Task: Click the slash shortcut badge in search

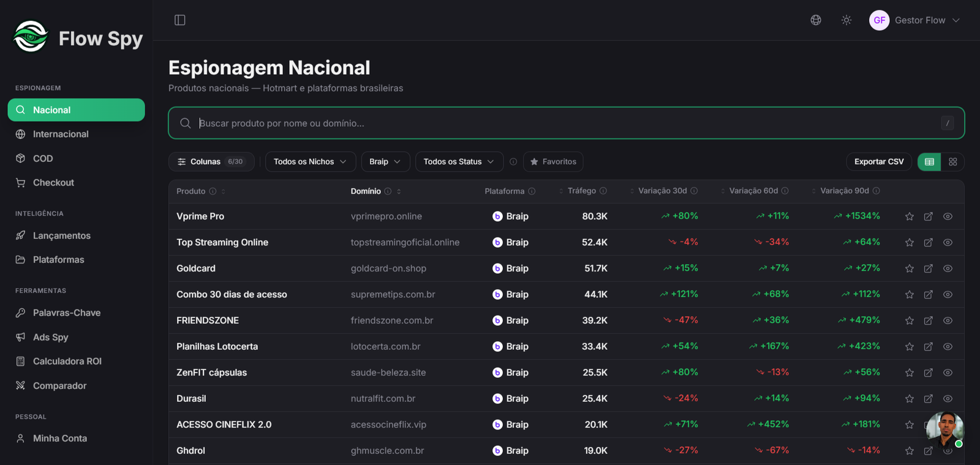Action: [x=948, y=123]
